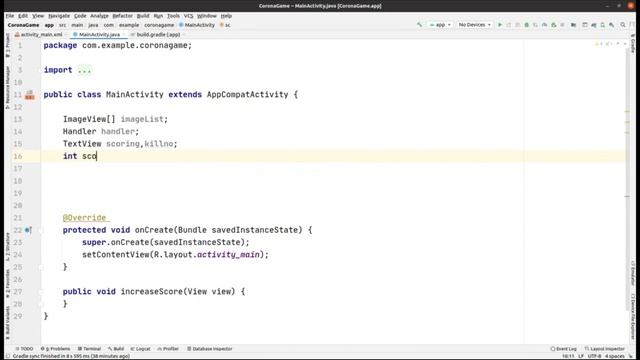
Task: Open AVD Manager toolbar icon
Action: [x=602, y=25]
